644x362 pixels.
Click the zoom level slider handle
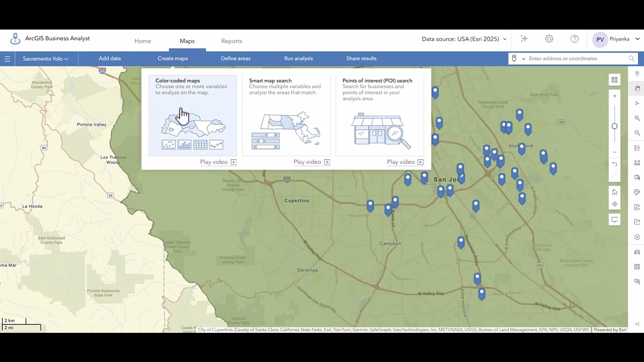[614, 126]
